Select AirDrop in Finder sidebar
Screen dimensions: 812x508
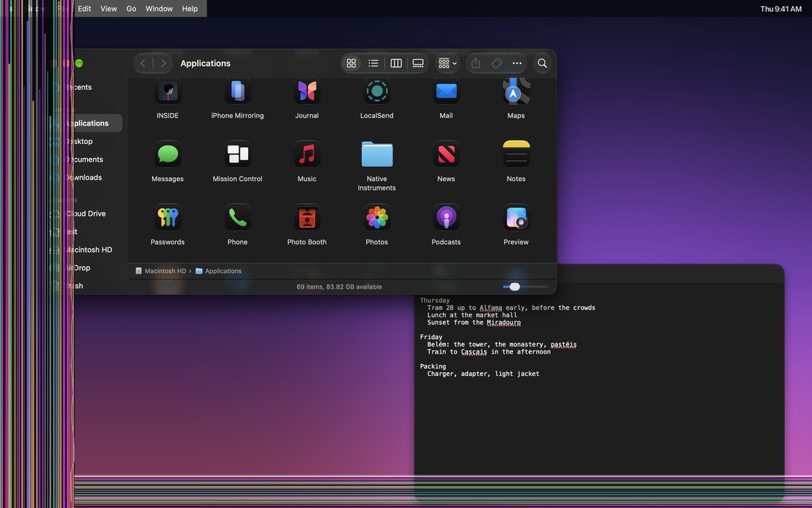pos(84,268)
